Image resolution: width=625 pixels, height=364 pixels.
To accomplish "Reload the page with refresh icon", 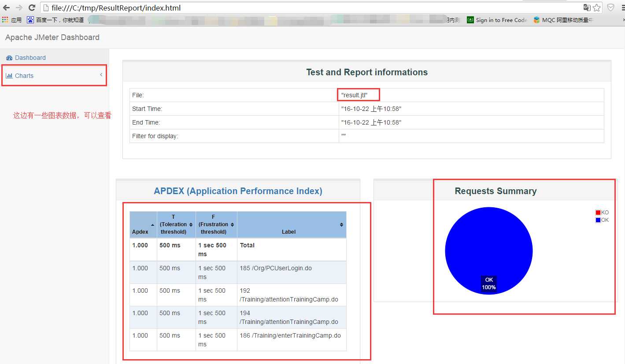I will pyautogui.click(x=32, y=8).
